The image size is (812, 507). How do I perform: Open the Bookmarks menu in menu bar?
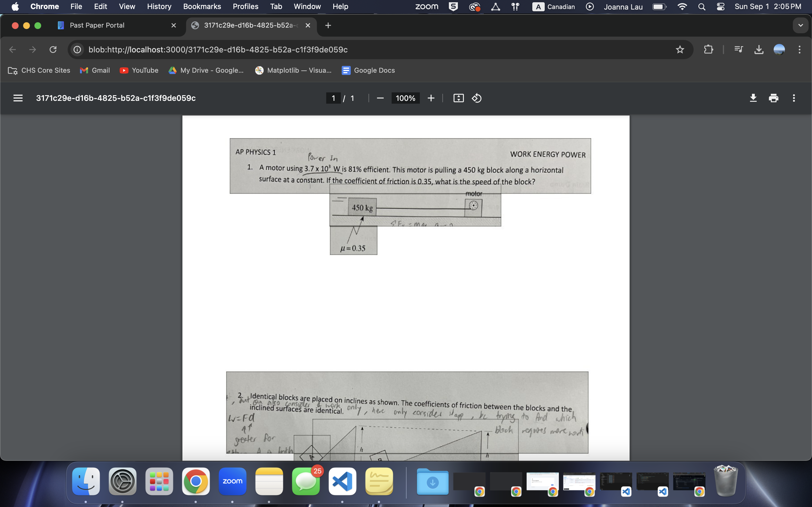point(202,6)
